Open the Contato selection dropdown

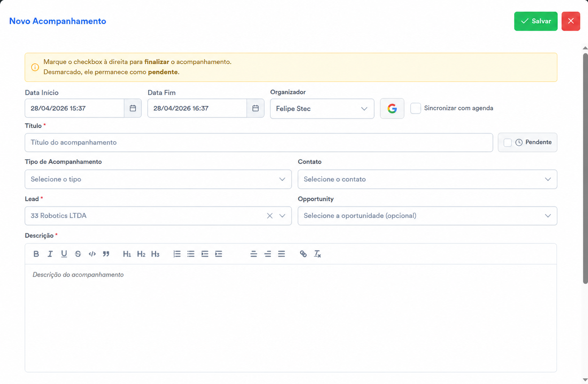point(427,179)
